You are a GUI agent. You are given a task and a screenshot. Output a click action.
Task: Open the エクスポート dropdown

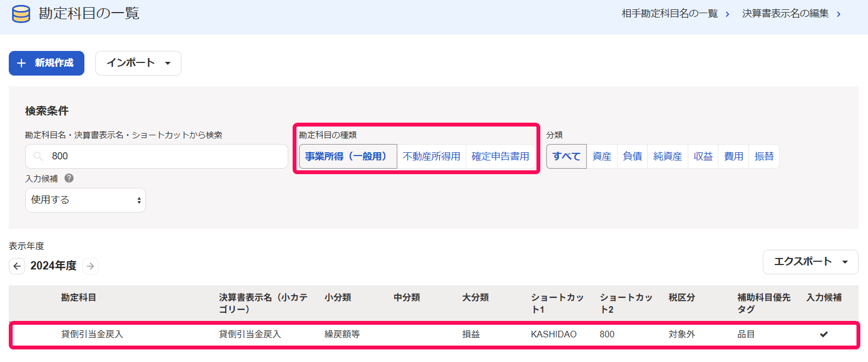click(x=810, y=262)
